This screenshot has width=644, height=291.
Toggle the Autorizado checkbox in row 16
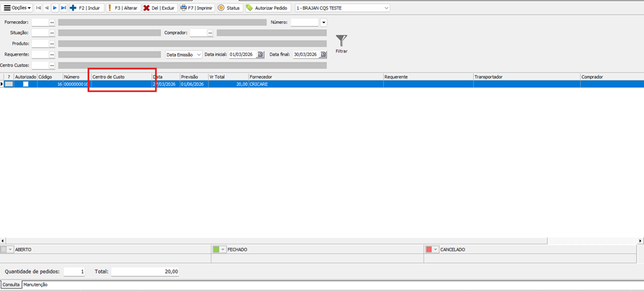pos(25,84)
